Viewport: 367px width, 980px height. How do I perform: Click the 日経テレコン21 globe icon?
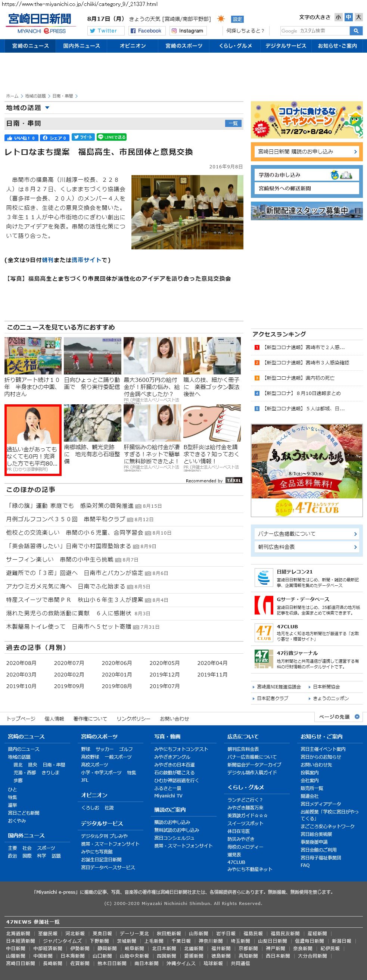[264, 578]
